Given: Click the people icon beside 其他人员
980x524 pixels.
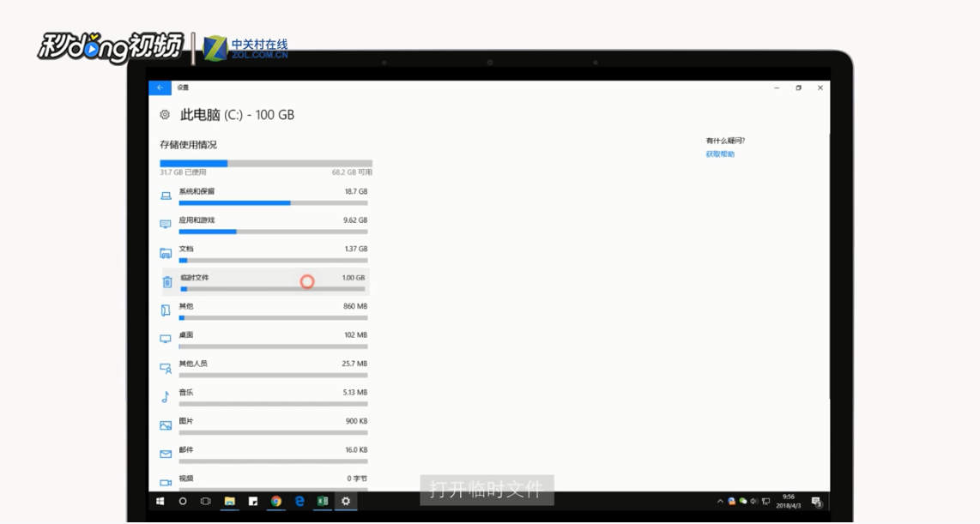Looking at the screenshot, I should 165,368.
